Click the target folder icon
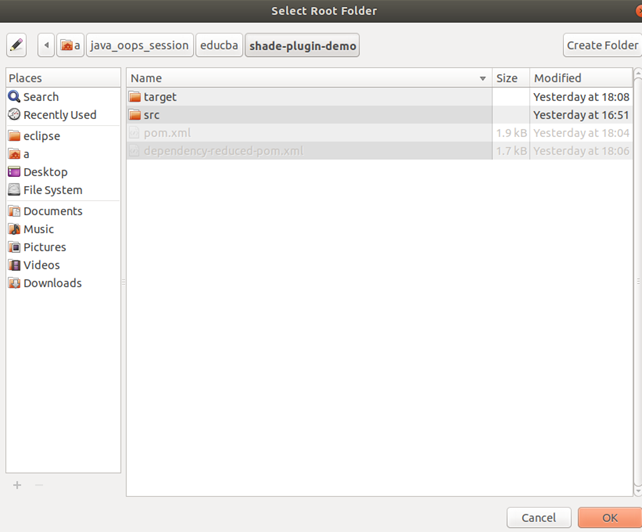Viewport: 642px width, 532px height. pos(134,97)
